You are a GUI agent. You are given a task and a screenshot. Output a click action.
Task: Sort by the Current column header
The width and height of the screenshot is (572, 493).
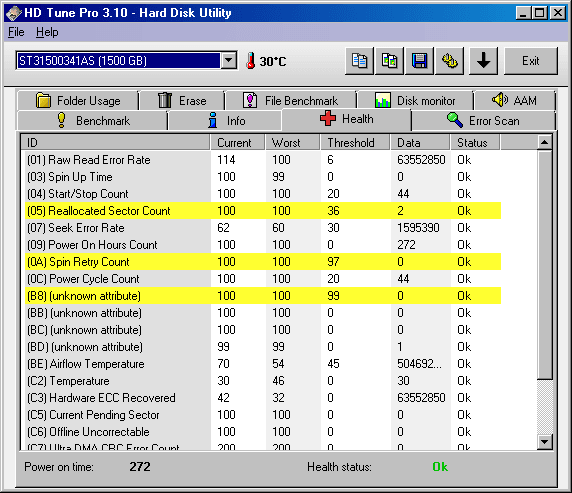(x=238, y=143)
